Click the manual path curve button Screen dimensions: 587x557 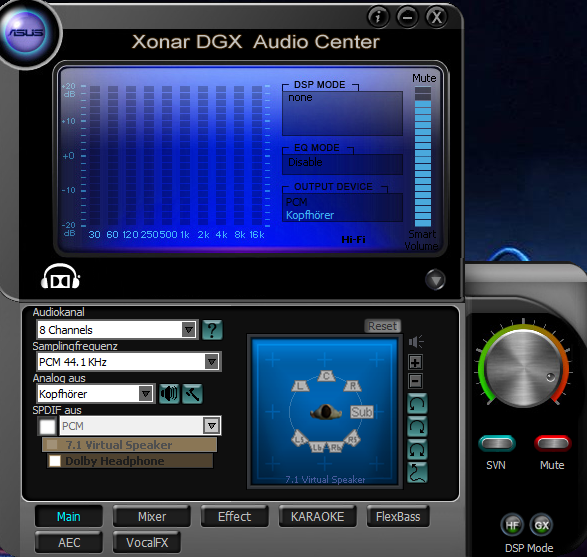(x=417, y=472)
